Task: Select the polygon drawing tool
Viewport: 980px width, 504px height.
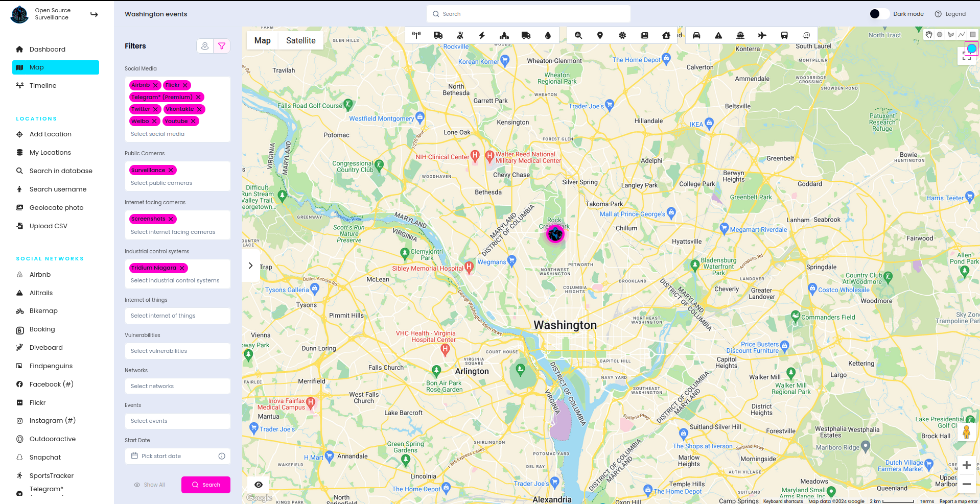Action: pyautogui.click(x=951, y=35)
